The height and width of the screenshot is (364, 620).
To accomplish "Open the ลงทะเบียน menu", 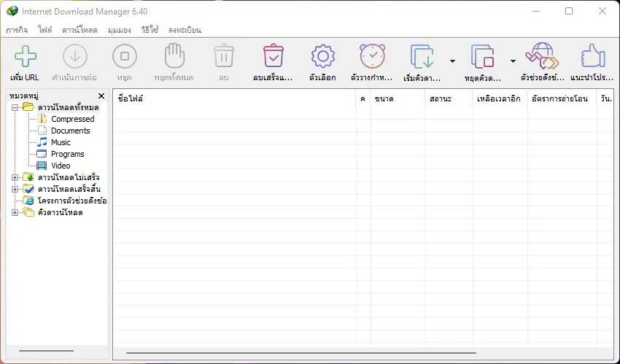I will coord(185,30).
